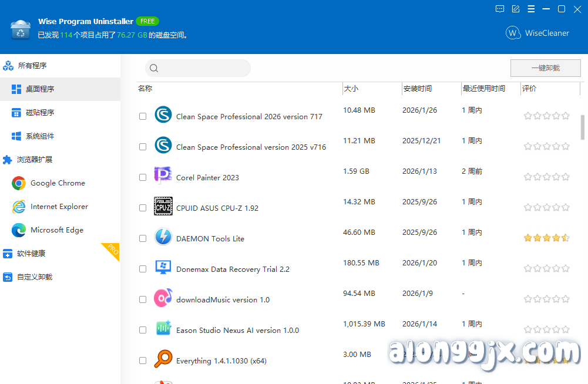This screenshot has height=384, width=588.
Task: Click inside the program search field
Action: 197,68
